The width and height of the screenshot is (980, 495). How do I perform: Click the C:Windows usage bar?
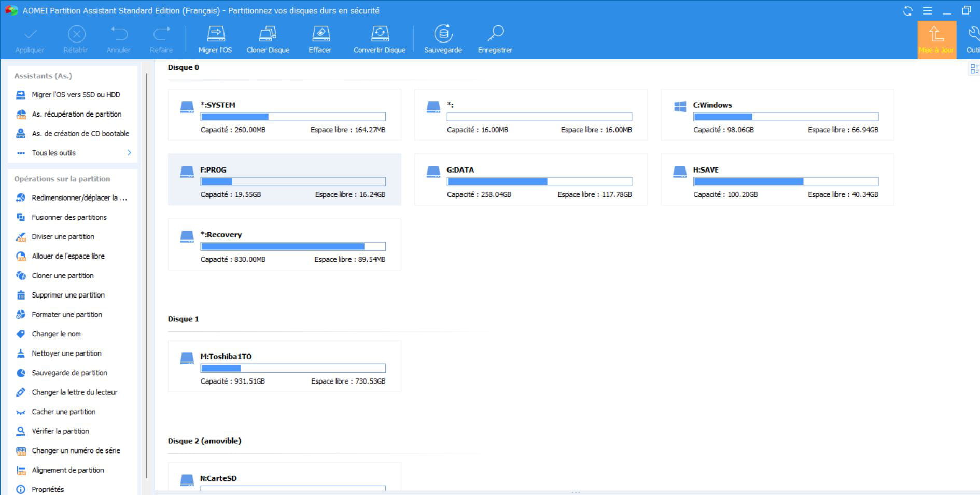click(x=786, y=117)
